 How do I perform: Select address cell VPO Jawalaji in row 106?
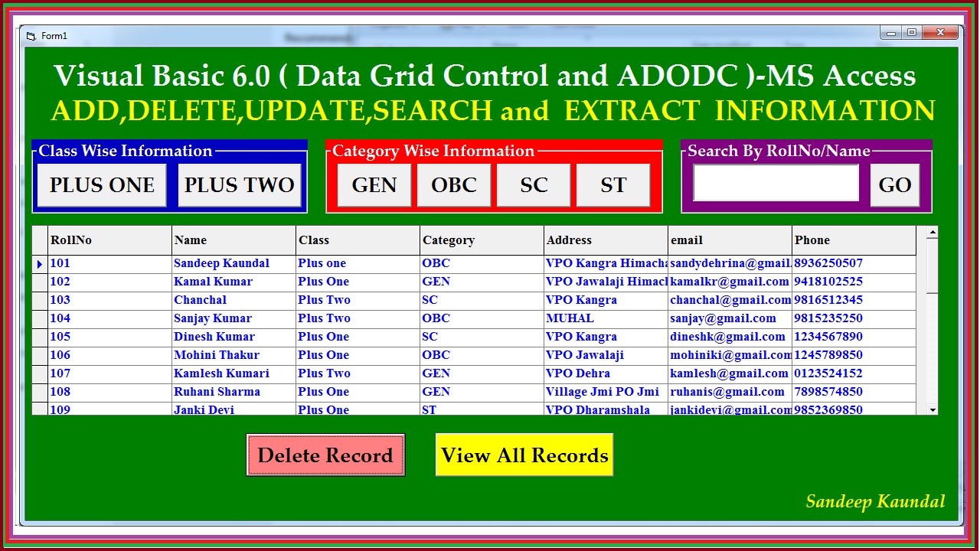pyautogui.click(x=606, y=355)
